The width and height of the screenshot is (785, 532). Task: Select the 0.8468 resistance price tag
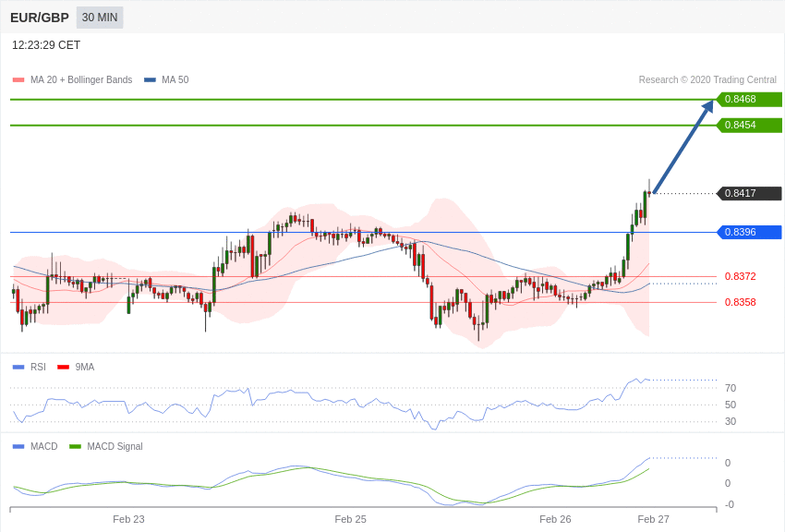point(750,99)
